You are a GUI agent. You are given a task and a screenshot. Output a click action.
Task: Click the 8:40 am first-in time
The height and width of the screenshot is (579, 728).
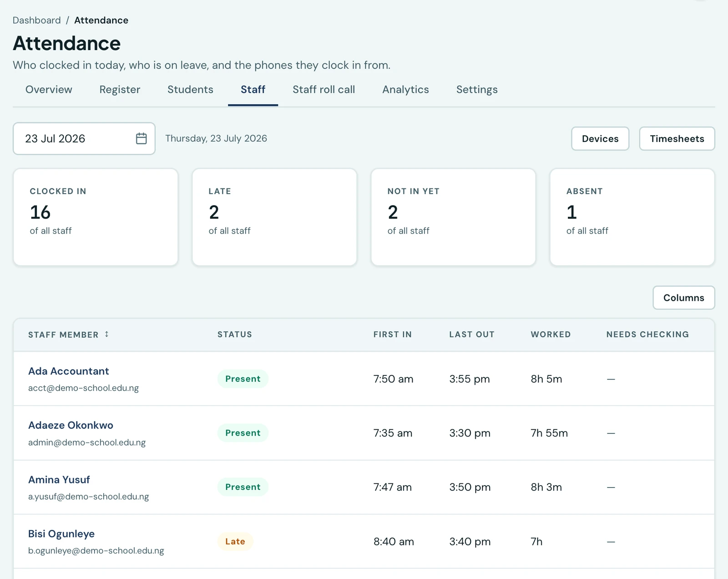click(394, 541)
